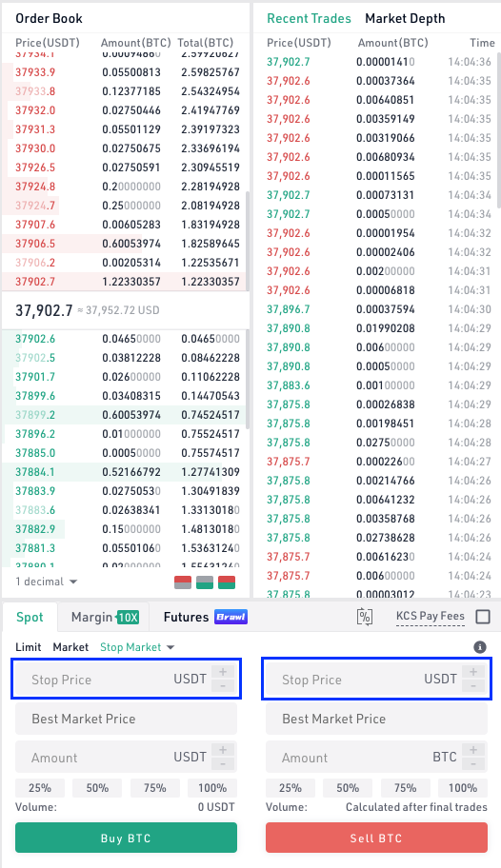The width and height of the screenshot is (501, 868).
Task: Select the Spot trading tab
Action: [30, 617]
